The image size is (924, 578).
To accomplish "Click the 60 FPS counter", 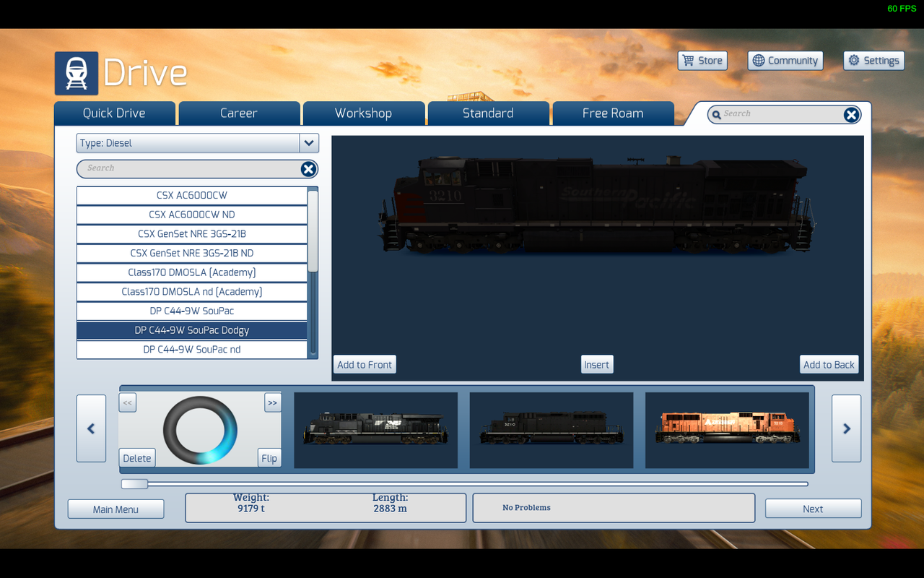I will click(902, 9).
